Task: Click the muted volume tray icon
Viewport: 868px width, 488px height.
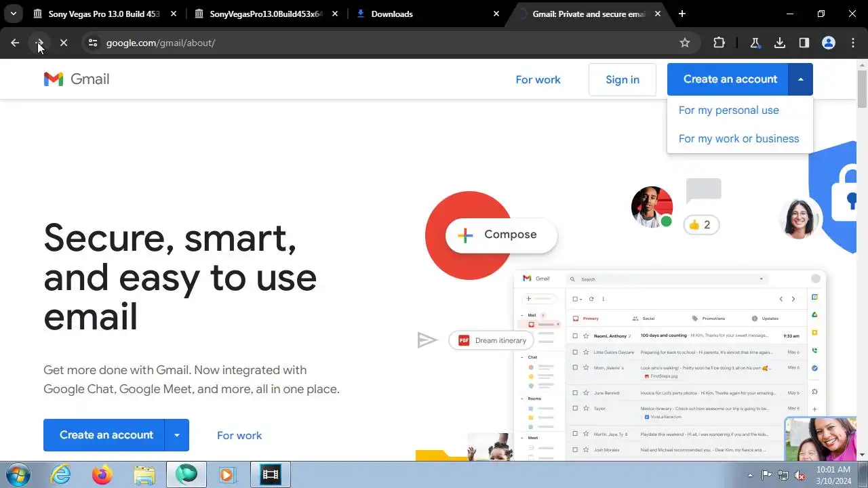Action: tap(800, 475)
